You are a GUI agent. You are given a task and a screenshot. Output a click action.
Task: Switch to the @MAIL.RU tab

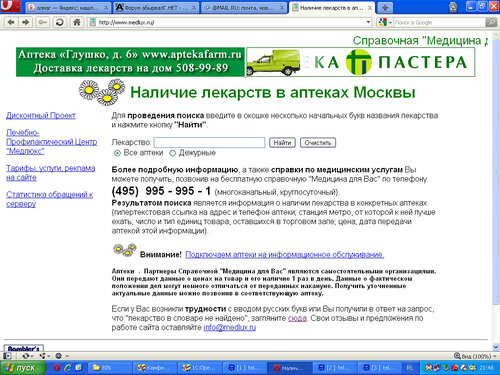pyautogui.click(x=244, y=8)
